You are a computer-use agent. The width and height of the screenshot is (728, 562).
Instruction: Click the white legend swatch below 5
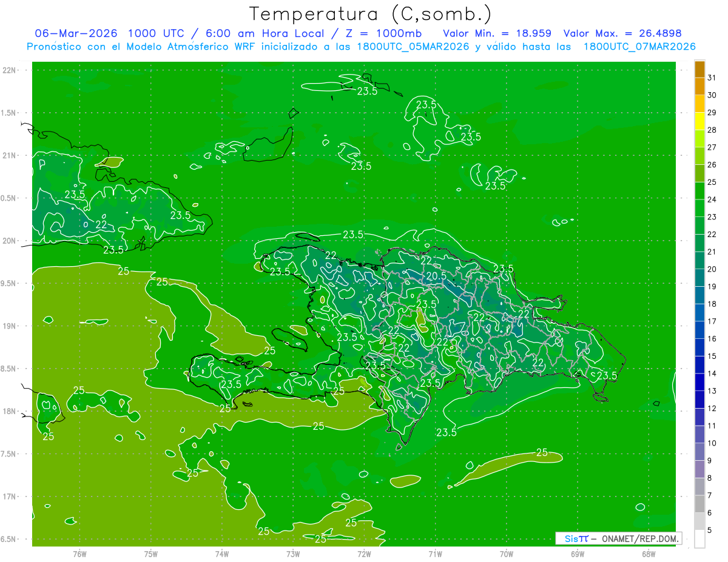point(699,539)
